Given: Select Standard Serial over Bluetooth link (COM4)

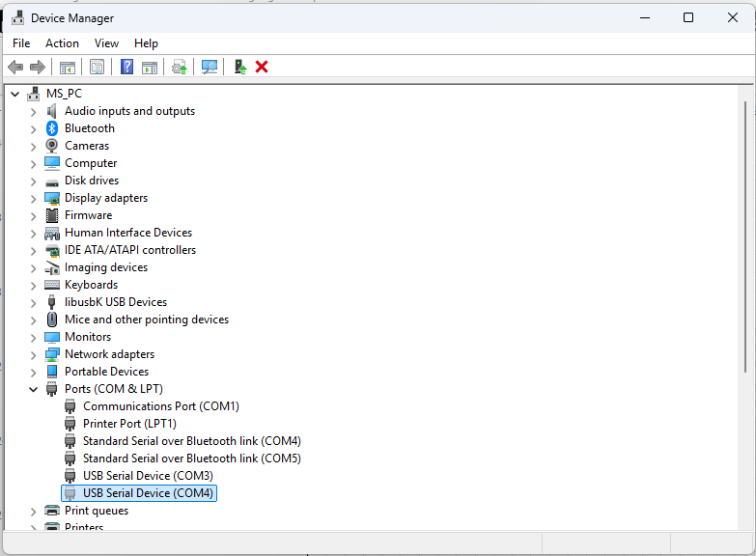Looking at the screenshot, I should point(192,441).
